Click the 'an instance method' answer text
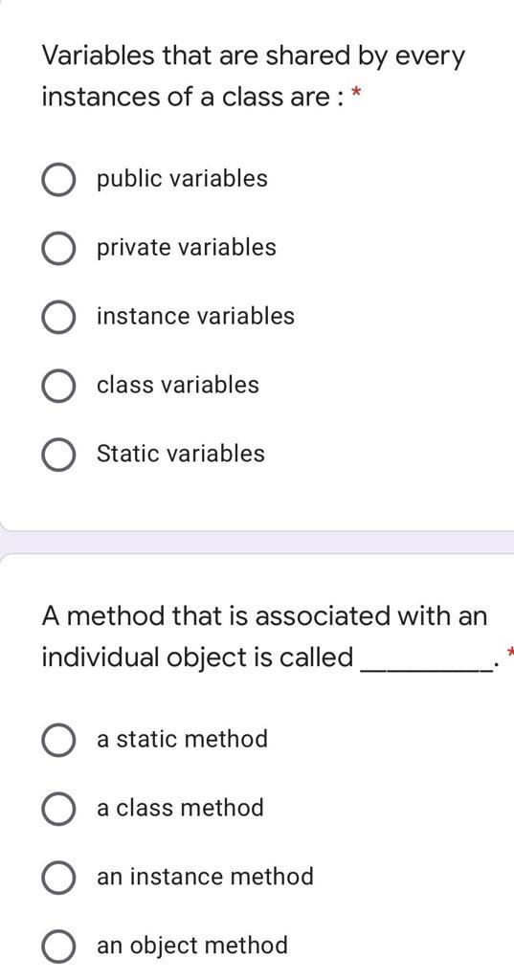514x980 pixels. (x=205, y=877)
